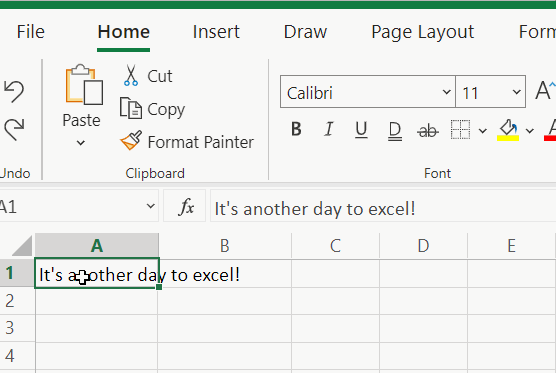
Task: Expand the Name Box dropdown arrow
Action: [151, 206]
